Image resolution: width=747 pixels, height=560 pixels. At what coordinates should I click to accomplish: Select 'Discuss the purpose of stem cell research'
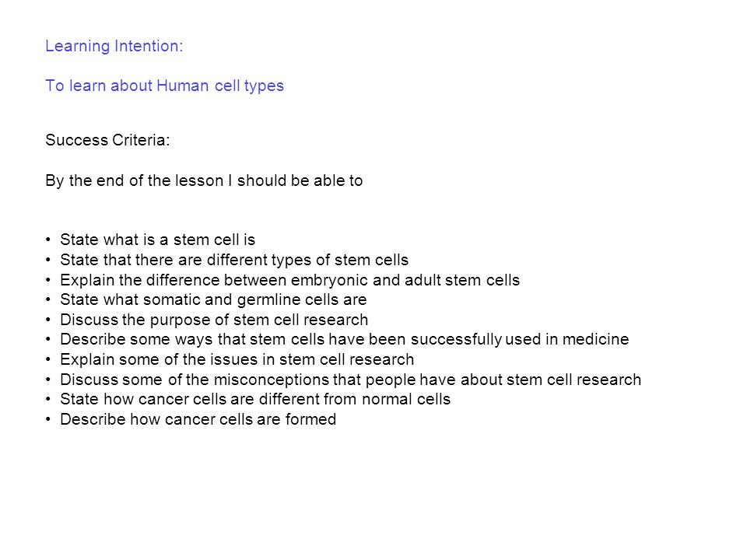coord(214,320)
